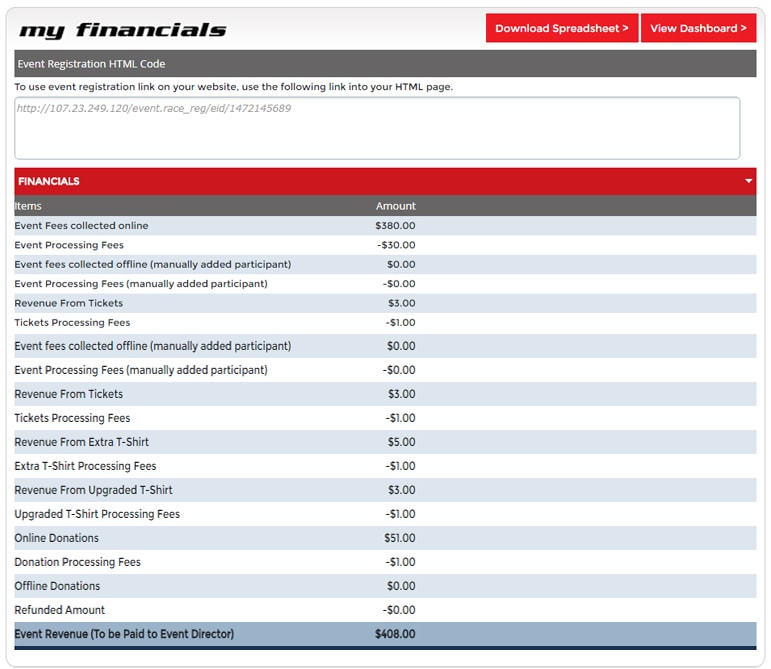Select the Event Fees collected online row

coord(81,226)
